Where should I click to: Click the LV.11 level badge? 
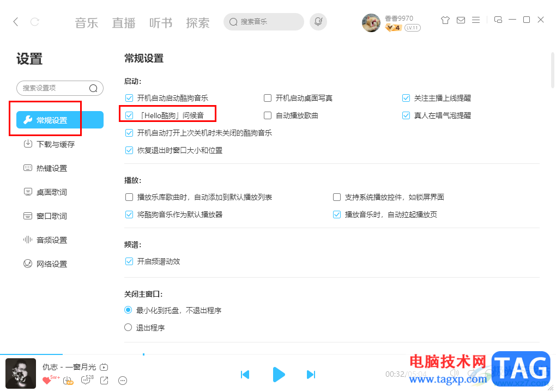coord(413,28)
